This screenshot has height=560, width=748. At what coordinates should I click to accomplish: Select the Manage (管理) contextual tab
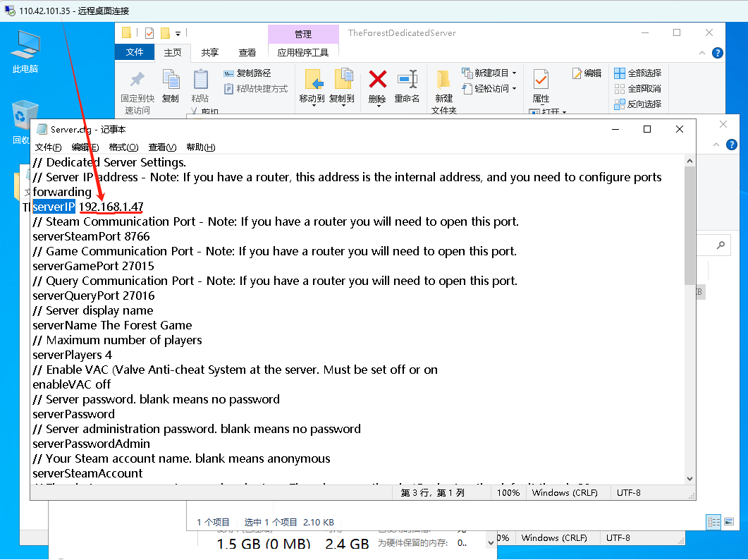[303, 34]
